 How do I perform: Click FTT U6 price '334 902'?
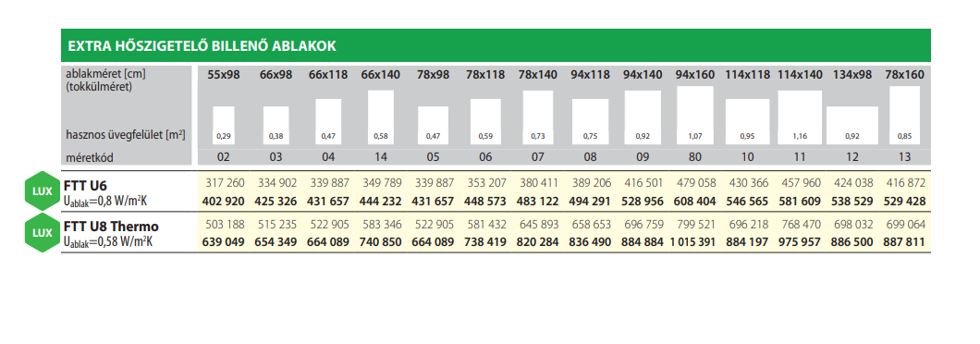[x=276, y=182]
